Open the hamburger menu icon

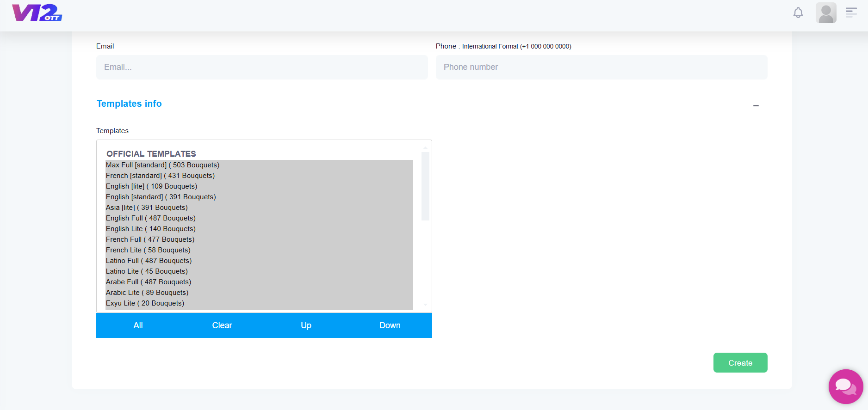click(x=851, y=12)
